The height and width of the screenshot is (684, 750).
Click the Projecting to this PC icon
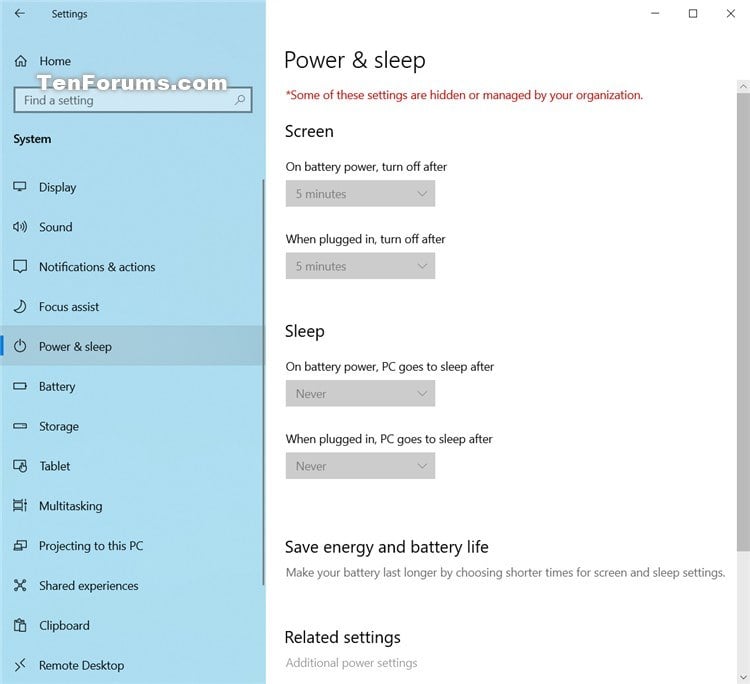20,545
